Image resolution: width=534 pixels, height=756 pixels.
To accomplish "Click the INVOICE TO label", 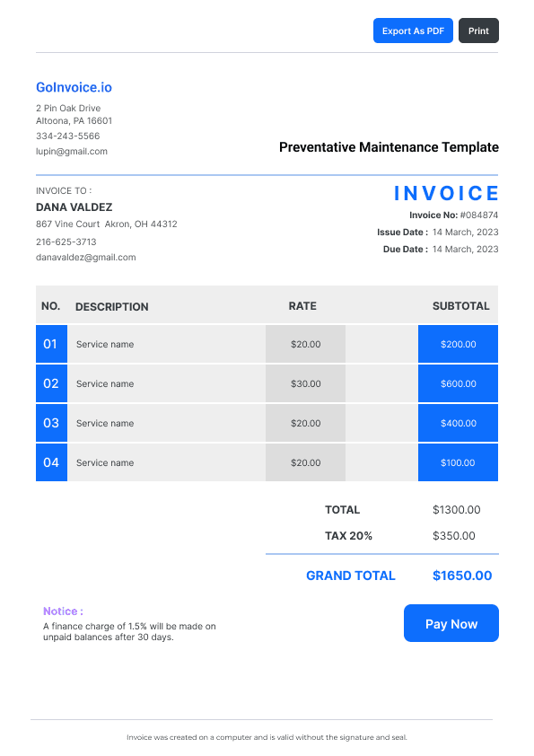I will [64, 191].
